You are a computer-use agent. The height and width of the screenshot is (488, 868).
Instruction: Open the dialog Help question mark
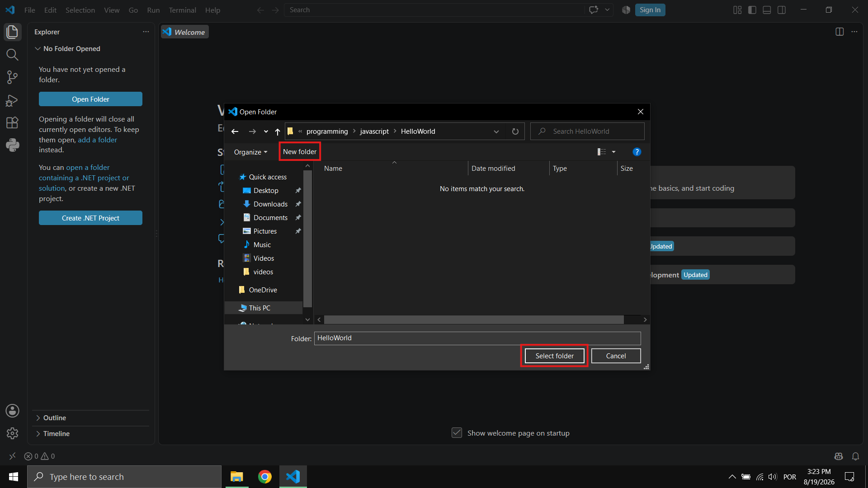click(637, 152)
